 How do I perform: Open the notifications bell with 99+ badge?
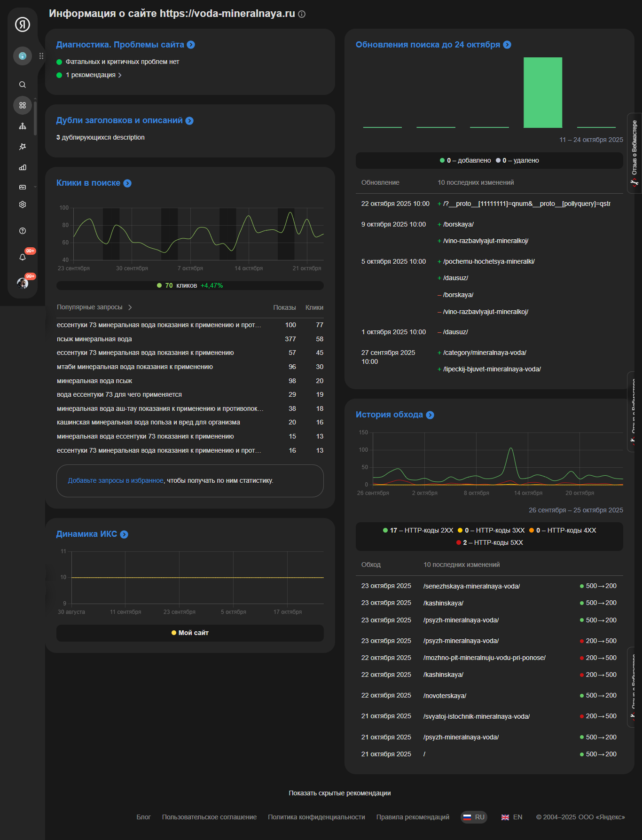22,257
